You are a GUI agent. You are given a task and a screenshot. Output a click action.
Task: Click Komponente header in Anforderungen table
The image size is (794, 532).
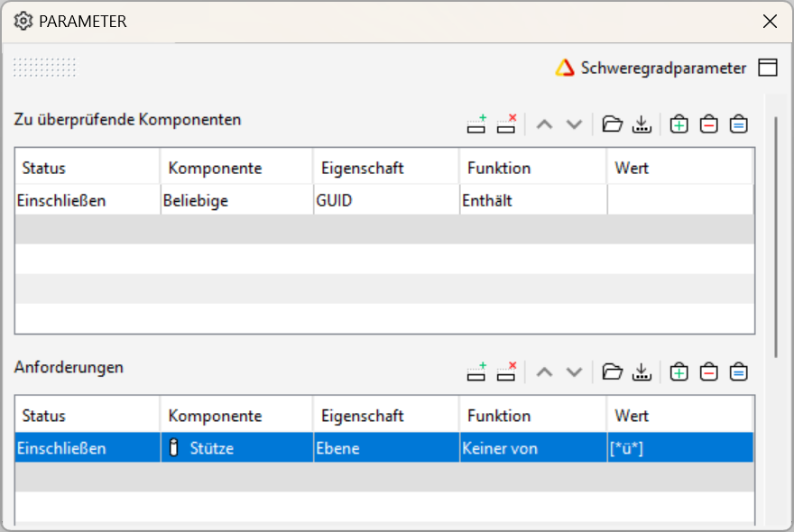click(236, 416)
